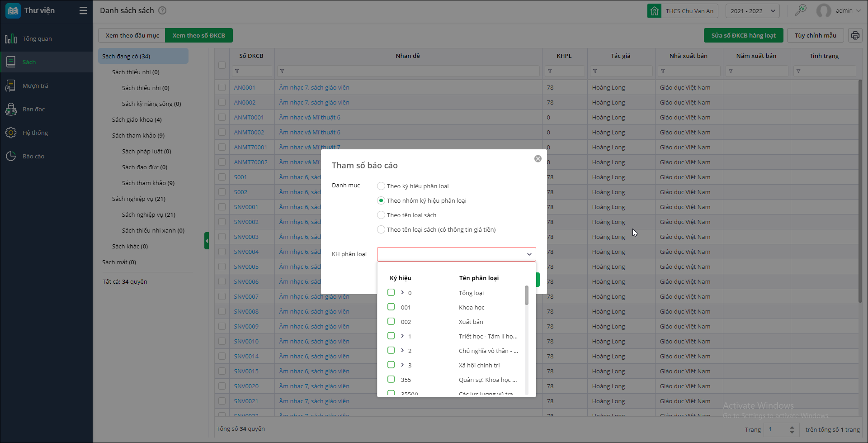Expand the 2 Chủ nghĩa vô thần row
868x443 pixels.
pyautogui.click(x=402, y=350)
